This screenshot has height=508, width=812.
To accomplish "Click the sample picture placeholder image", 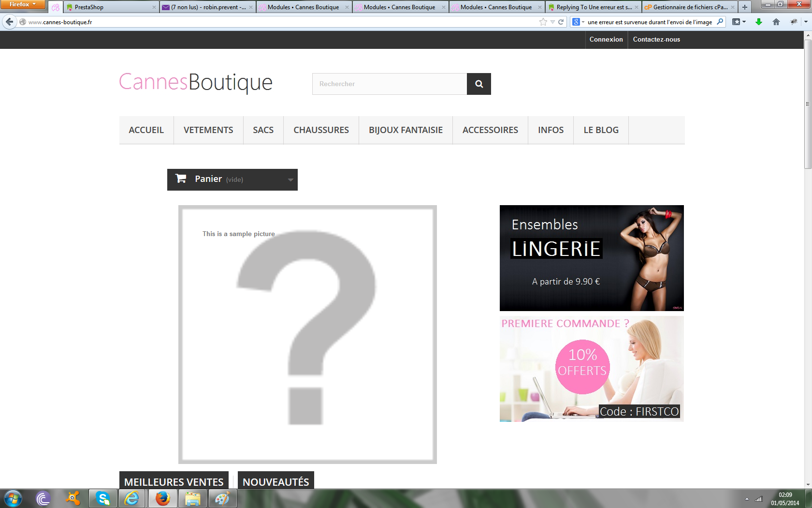I will 307,334.
